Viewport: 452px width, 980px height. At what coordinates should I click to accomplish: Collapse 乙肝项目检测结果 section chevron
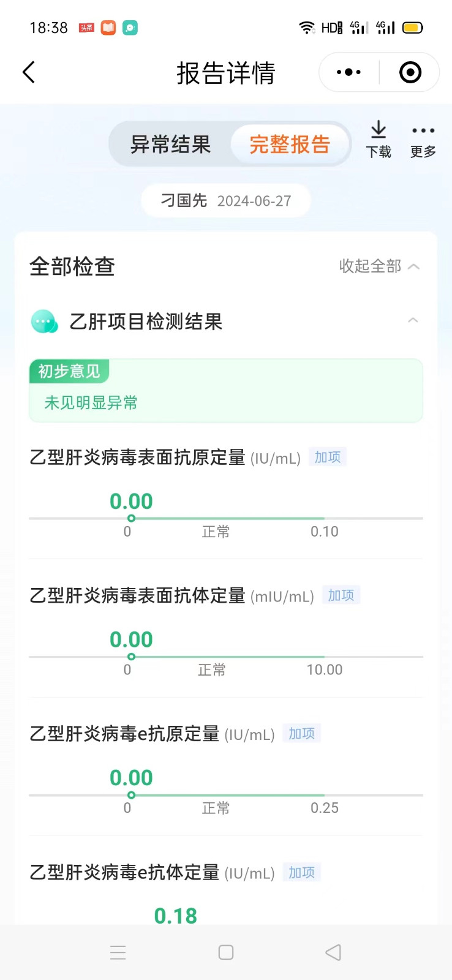point(413,321)
